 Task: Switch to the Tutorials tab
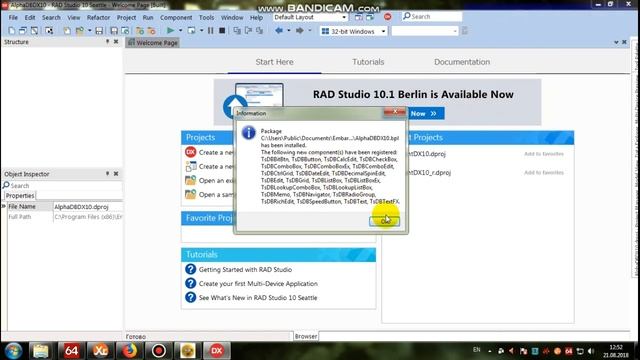click(368, 62)
